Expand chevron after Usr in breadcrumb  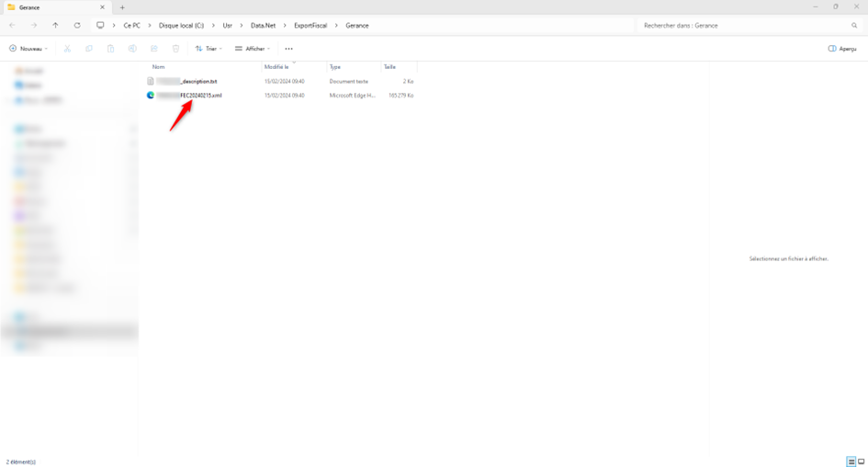(x=242, y=26)
